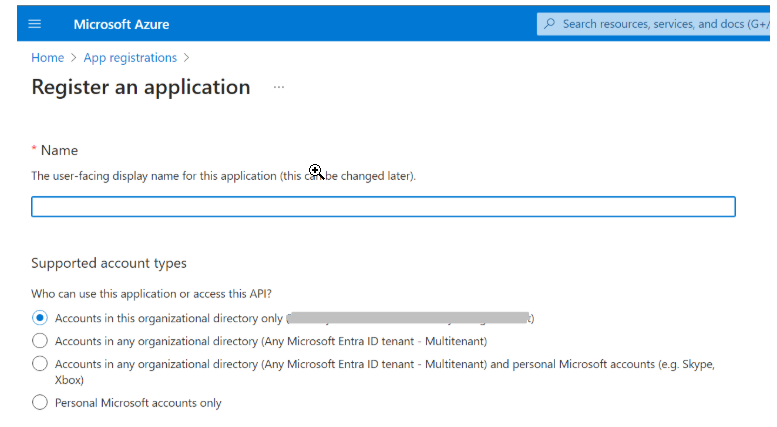Pick Personal Microsoft accounts only radio
Screen dimensions: 777x427
pos(40,403)
